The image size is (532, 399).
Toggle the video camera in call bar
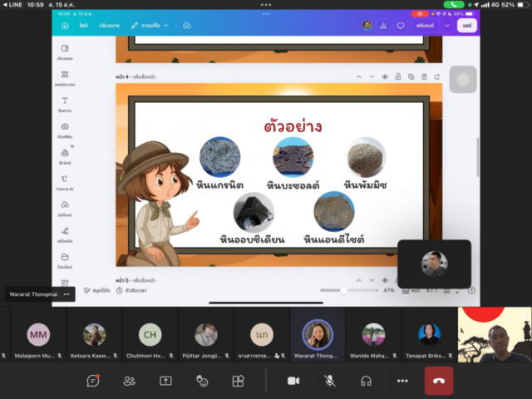(x=293, y=381)
